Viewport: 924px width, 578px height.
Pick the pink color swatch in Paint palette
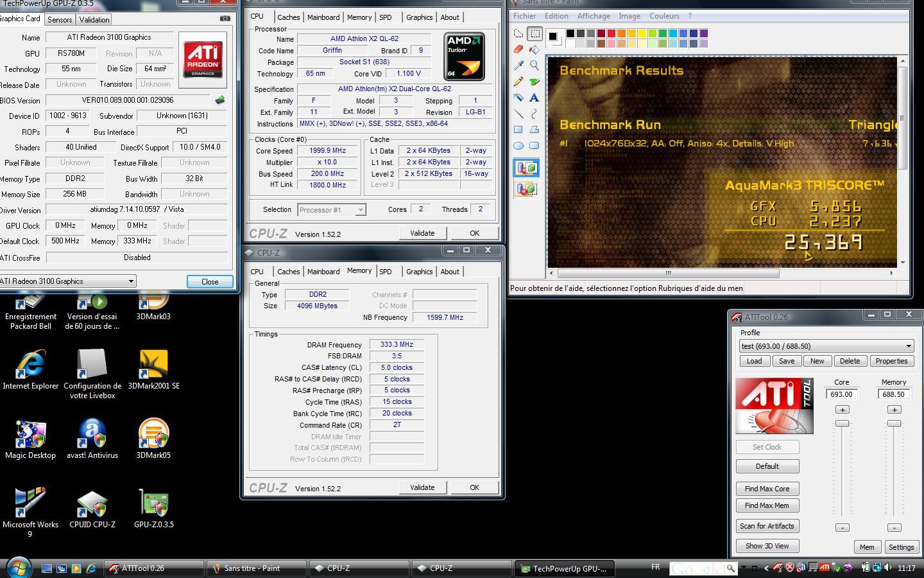[611, 44]
